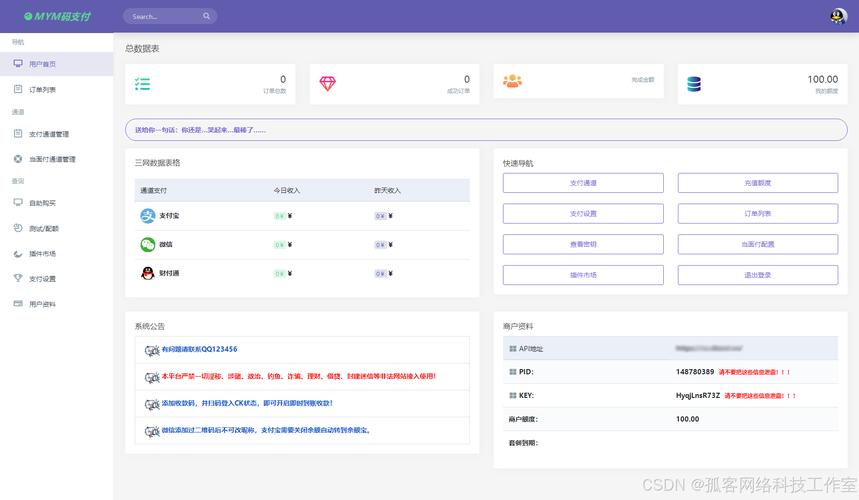
Task: Click the 微信 yesterday income value
Action: pos(383,245)
